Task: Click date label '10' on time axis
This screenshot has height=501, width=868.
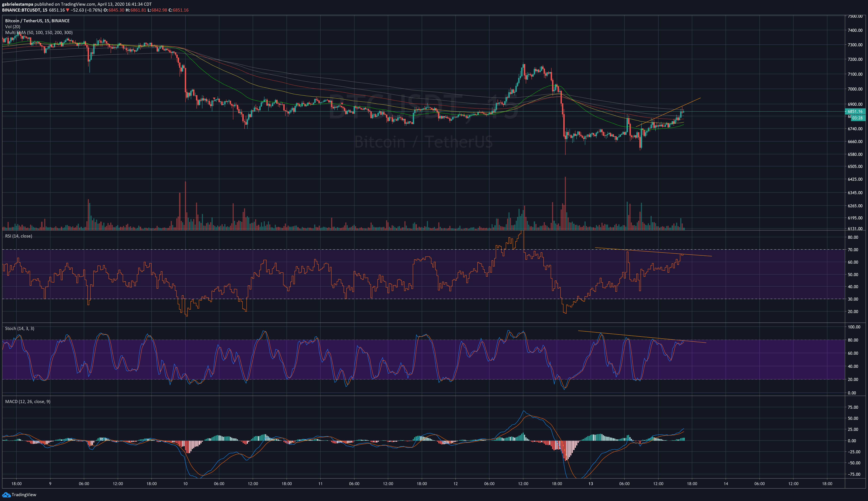Action: [x=185, y=483]
